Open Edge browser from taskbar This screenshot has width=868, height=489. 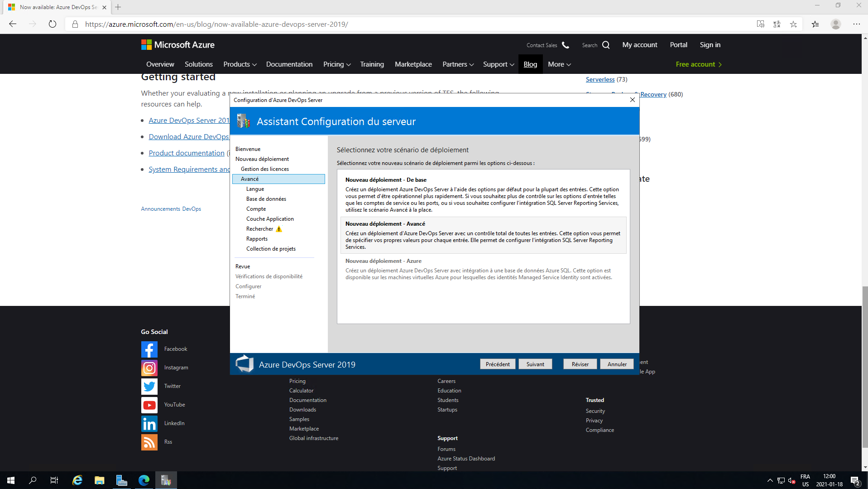144,480
